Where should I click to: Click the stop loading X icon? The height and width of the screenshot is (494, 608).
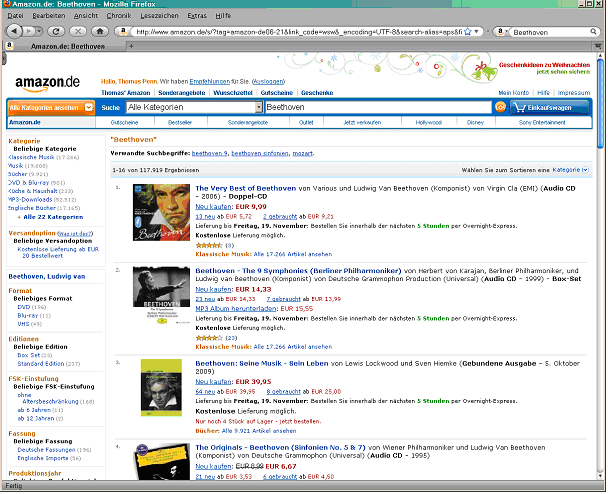pos(78,31)
